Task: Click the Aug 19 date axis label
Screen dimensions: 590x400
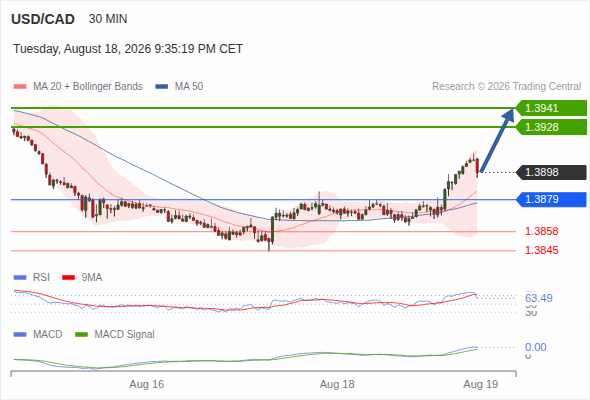Action: (x=481, y=385)
